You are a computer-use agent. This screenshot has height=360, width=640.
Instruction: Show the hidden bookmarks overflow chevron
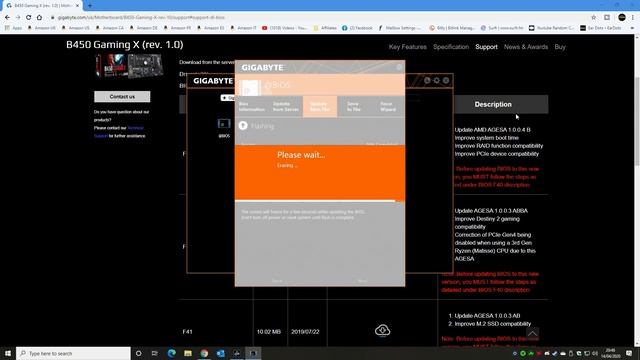tap(632, 28)
